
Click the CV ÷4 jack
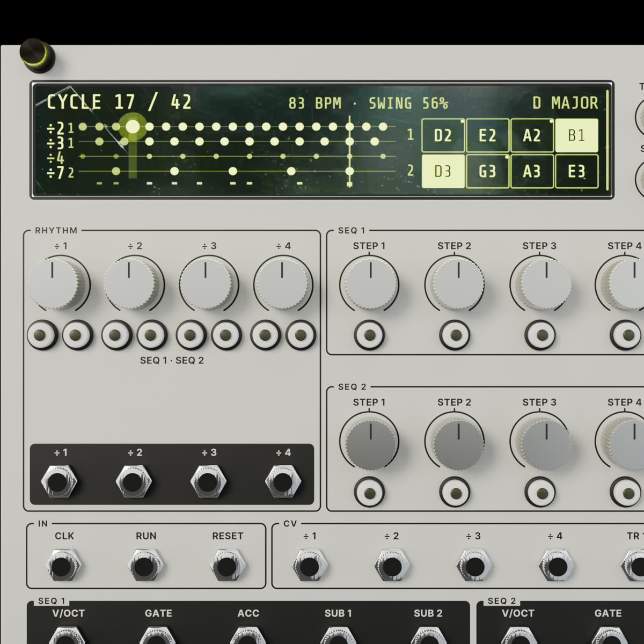556,565
